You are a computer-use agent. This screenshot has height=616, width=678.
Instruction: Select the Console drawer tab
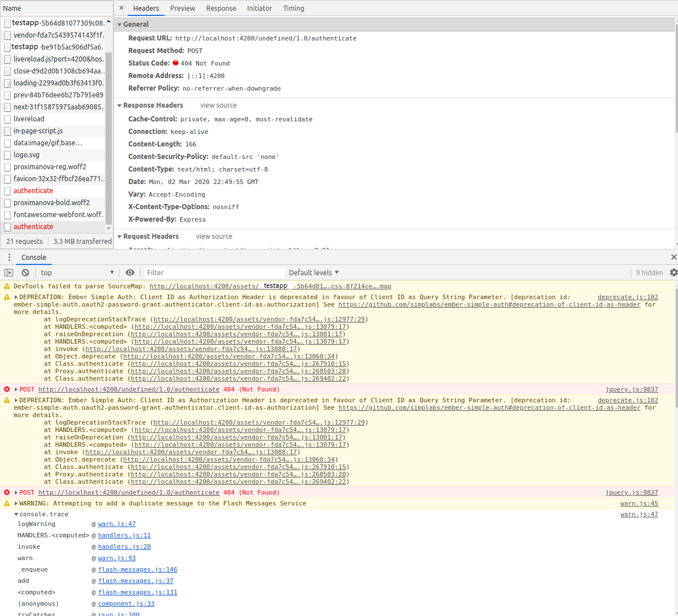point(34,258)
